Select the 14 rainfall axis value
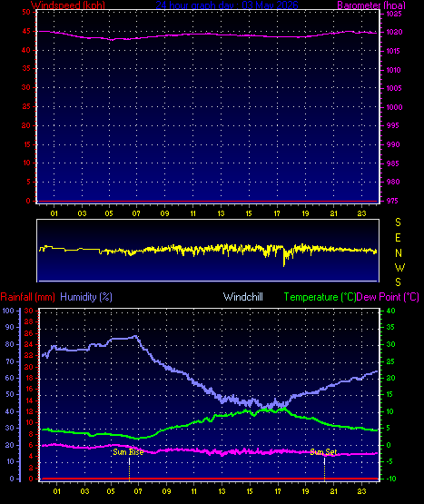 [29, 400]
